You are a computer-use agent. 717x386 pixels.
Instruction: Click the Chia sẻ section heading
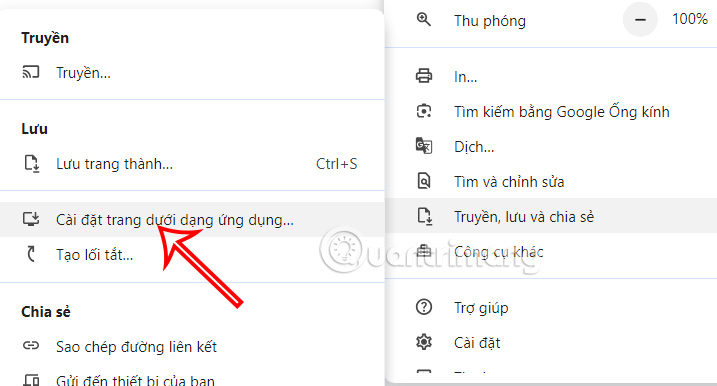[46, 312]
